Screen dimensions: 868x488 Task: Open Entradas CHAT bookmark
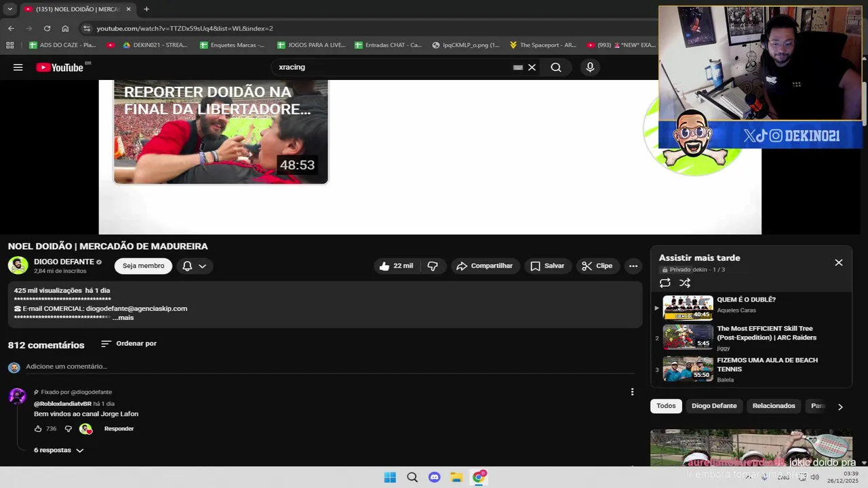click(388, 45)
